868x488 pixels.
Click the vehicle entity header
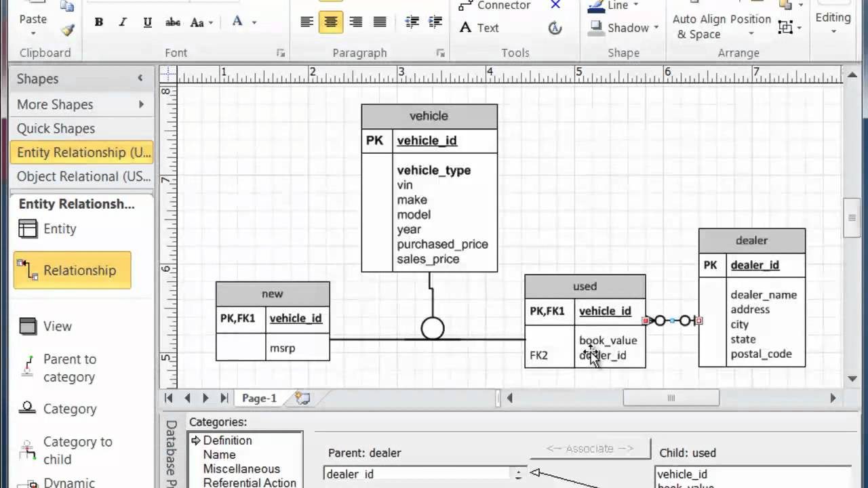point(429,117)
